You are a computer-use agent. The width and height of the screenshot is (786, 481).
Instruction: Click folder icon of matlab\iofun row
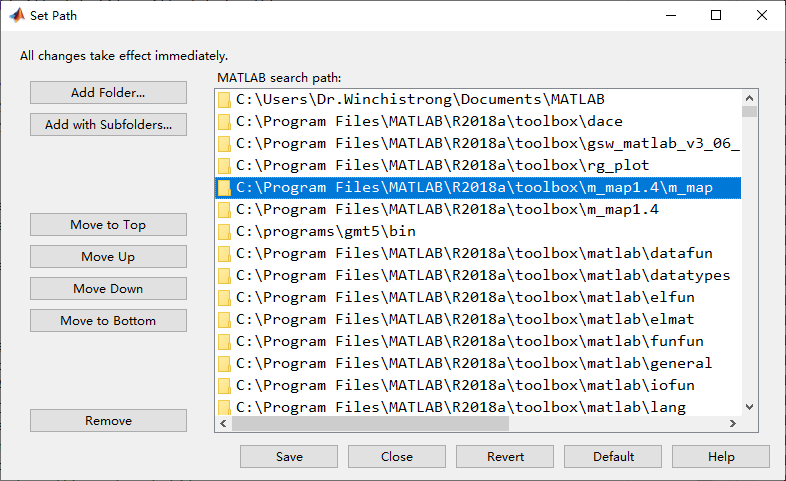click(224, 386)
